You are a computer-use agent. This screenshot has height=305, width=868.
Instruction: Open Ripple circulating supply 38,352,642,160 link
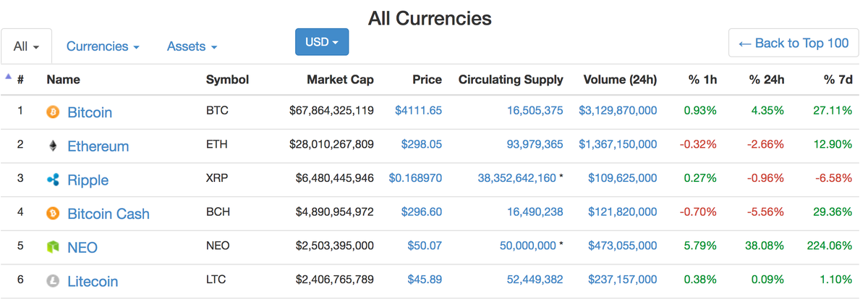click(516, 178)
